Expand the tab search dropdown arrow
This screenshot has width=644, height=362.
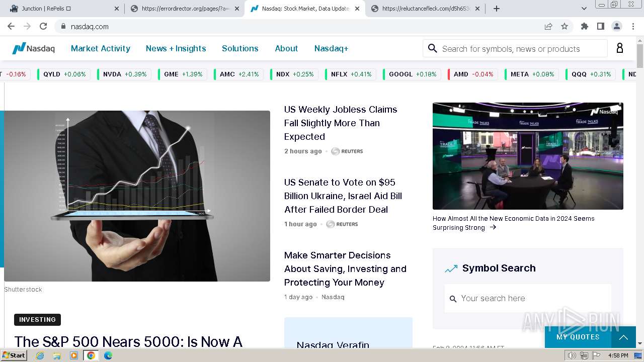pos(584,9)
